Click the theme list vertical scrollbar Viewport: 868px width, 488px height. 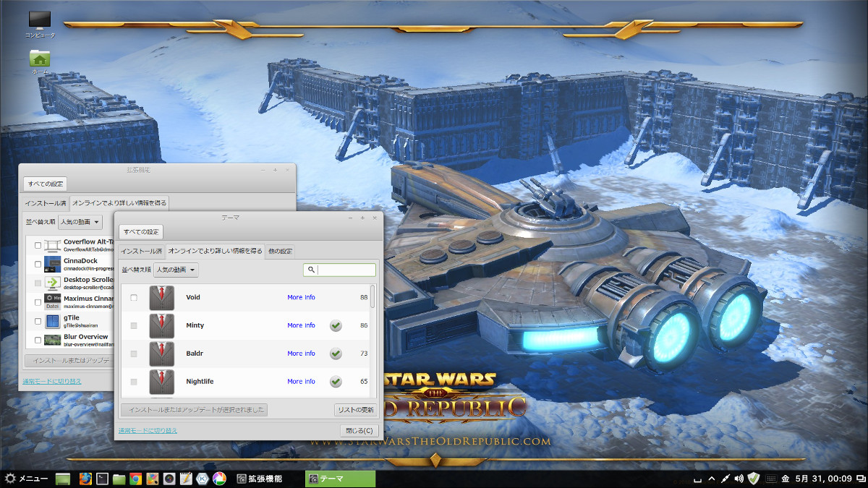pyautogui.click(x=373, y=296)
